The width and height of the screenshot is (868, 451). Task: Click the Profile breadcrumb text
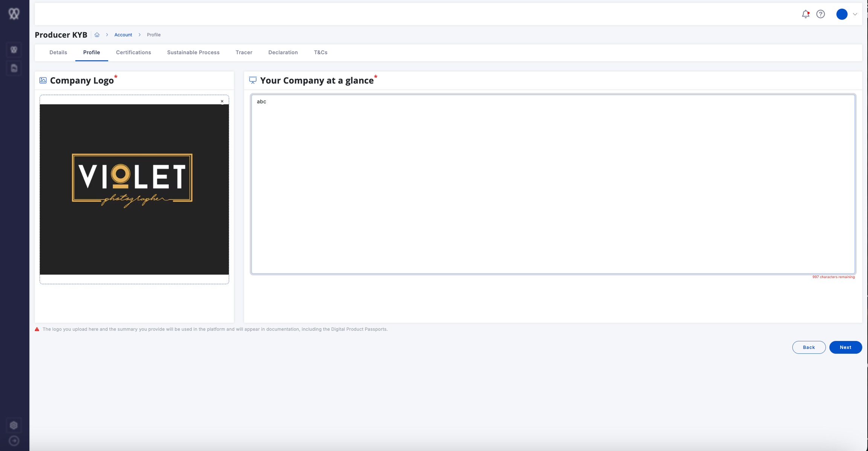pos(154,35)
